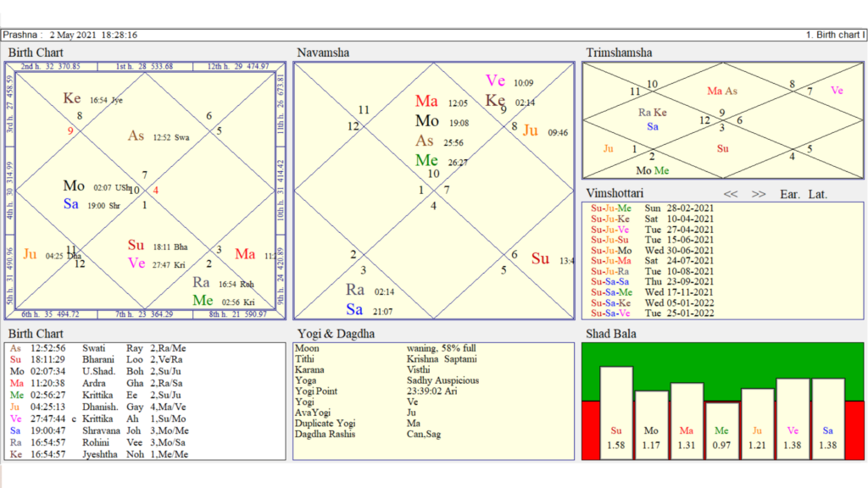Click the Navamsha panel title

point(323,53)
